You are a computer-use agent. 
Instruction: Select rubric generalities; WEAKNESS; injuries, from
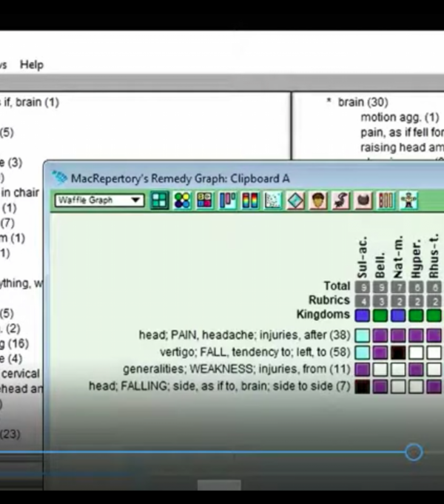237,369
